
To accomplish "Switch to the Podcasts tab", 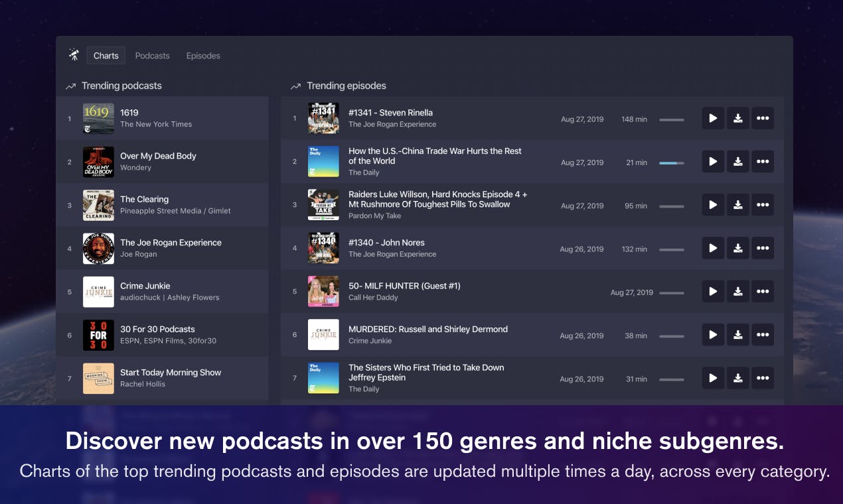I will pos(152,56).
